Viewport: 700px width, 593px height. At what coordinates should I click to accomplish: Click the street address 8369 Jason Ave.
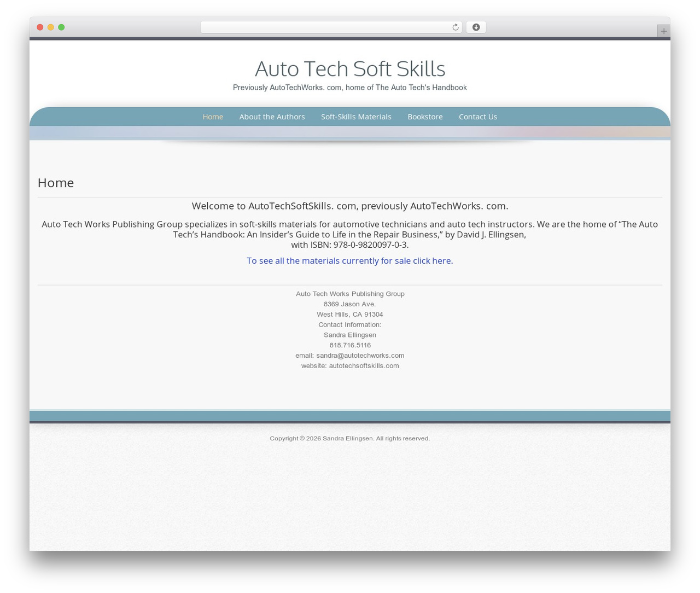pyautogui.click(x=350, y=304)
